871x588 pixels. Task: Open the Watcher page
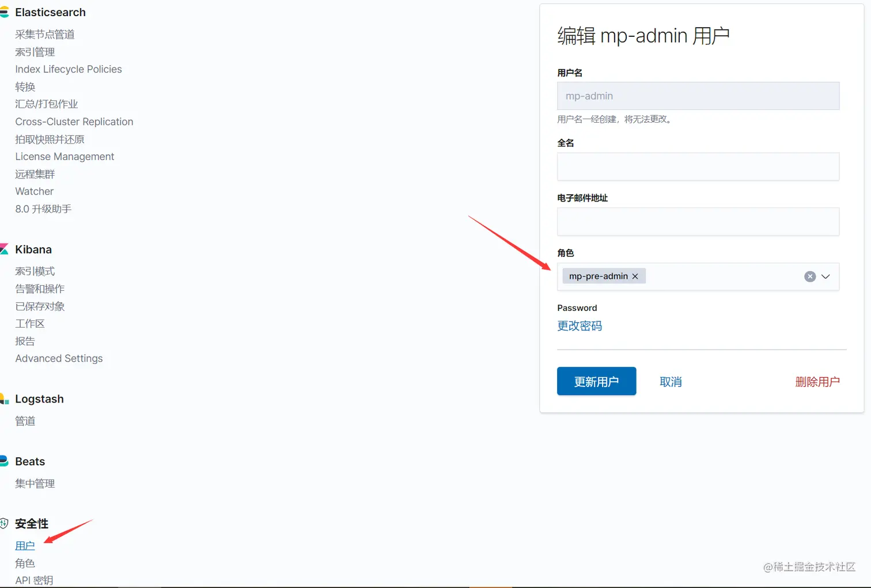[35, 191]
